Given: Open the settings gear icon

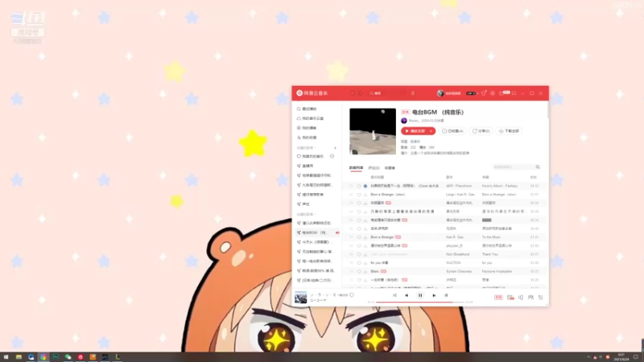Looking at the screenshot, I should tap(493, 93).
